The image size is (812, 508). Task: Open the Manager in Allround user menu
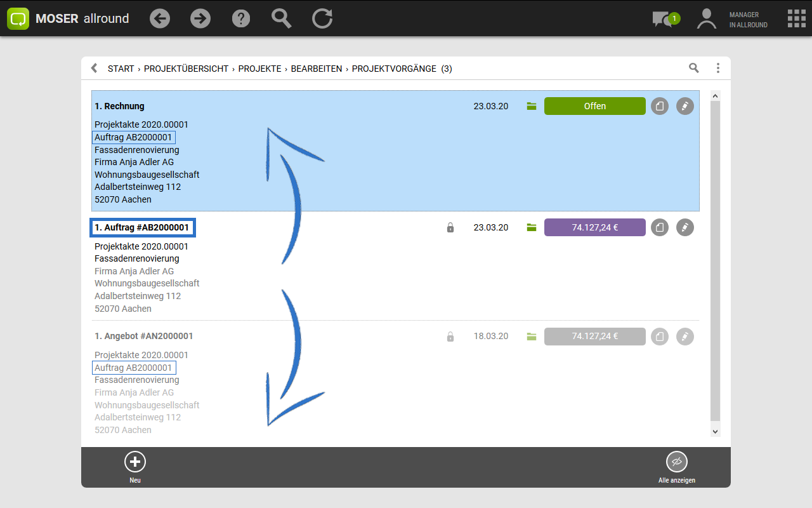733,19
